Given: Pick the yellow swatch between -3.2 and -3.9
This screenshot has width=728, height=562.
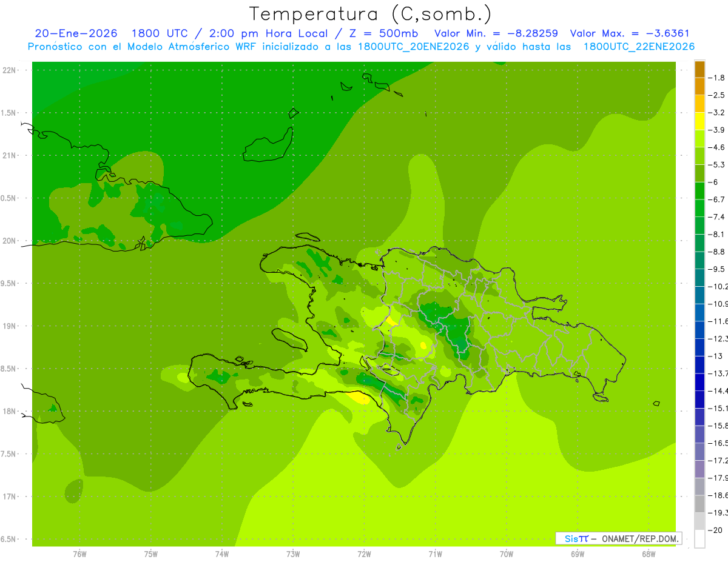Looking at the screenshot, I should (x=699, y=121).
